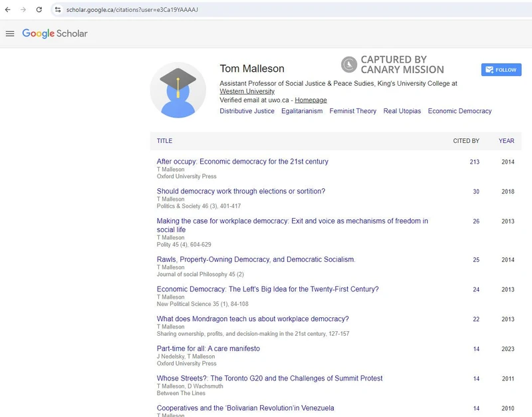Click 'Between The Lines' publisher text
Viewport: 532px width, 417px height.
(x=181, y=393)
